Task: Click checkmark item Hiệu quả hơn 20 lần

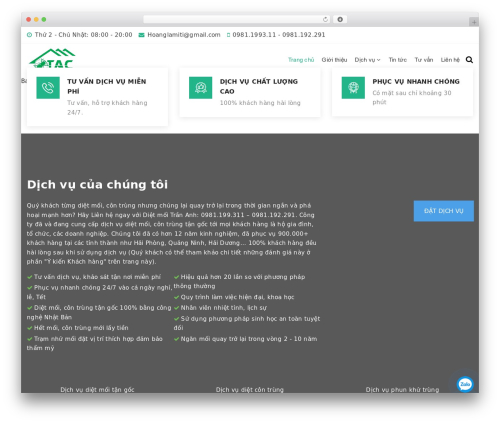Action: [x=239, y=281]
